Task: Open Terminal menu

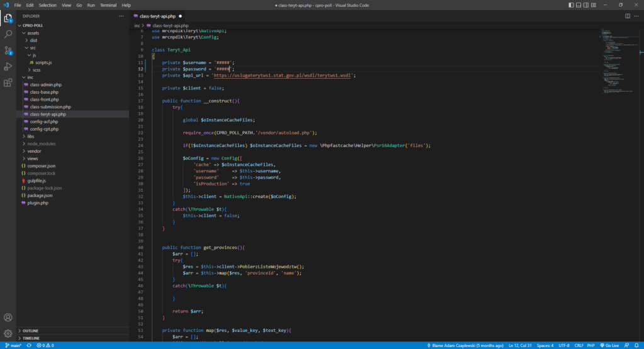Action: pos(108,5)
